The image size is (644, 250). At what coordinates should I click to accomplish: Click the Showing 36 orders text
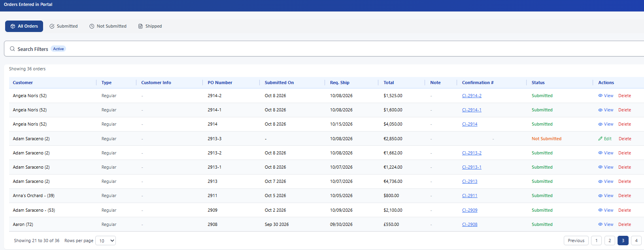click(27, 69)
